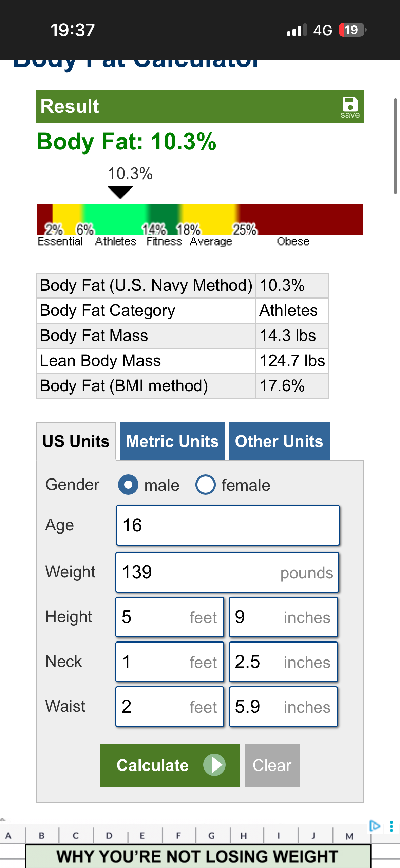Open the US Units tab
The image size is (400, 868).
(76, 441)
